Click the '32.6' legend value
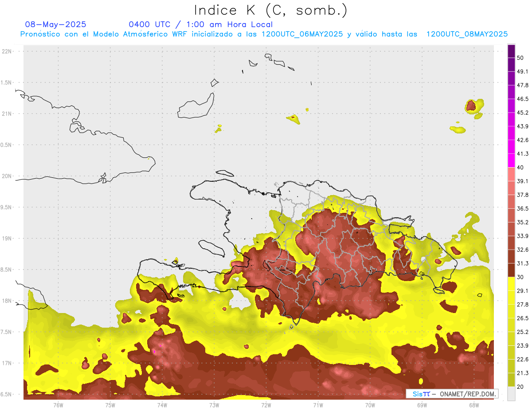This screenshot has width=532, height=411. point(523,250)
